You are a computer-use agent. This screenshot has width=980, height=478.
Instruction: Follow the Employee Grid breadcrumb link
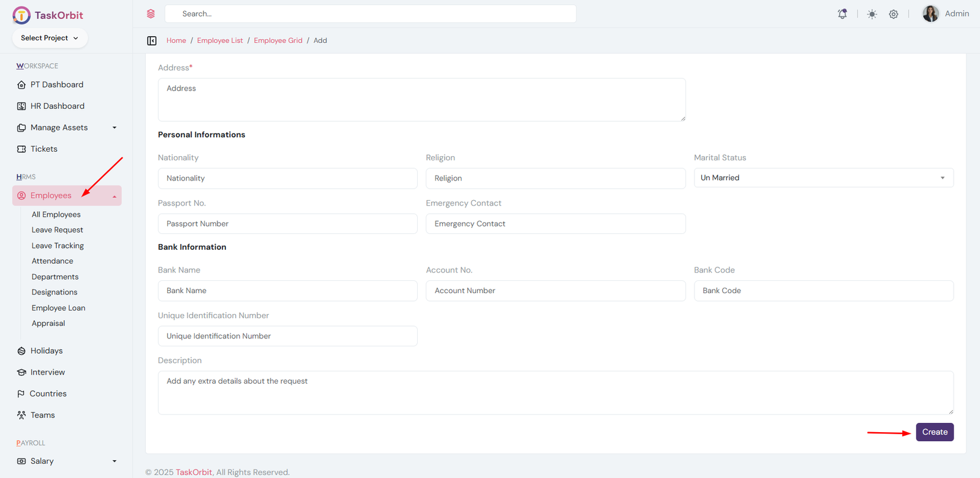pyautogui.click(x=278, y=40)
